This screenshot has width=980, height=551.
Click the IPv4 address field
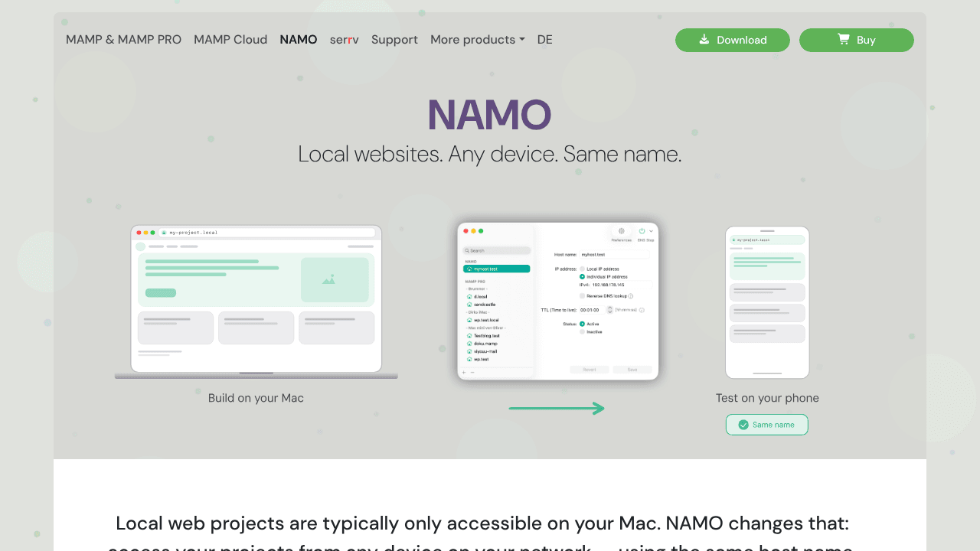tap(621, 285)
